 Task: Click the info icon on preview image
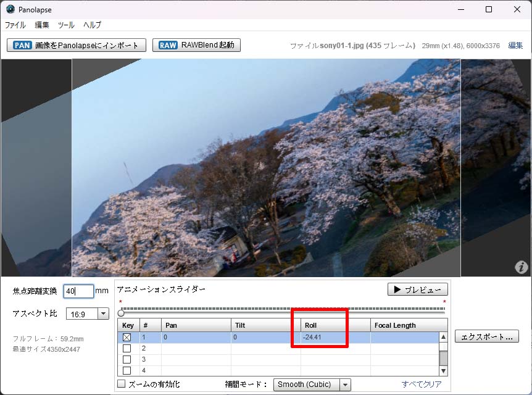coord(521,267)
